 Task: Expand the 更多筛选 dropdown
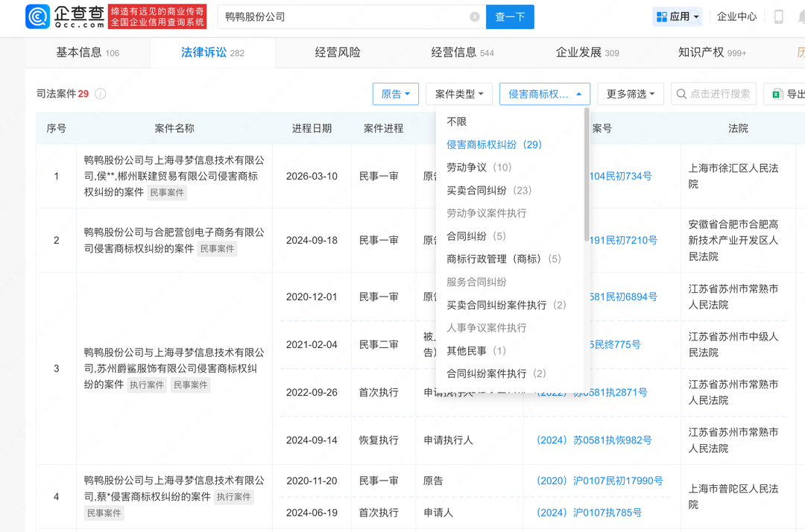tap(630, 94)
